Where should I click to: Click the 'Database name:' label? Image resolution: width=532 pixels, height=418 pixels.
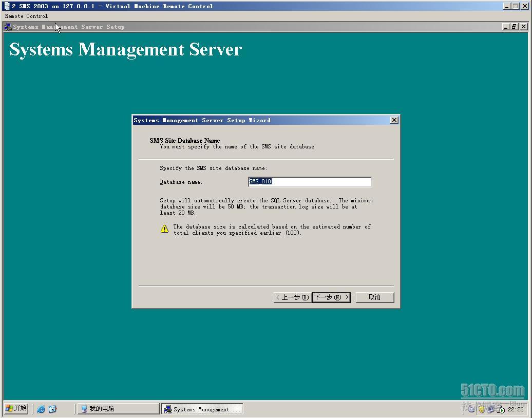click(x=181, y=182)
